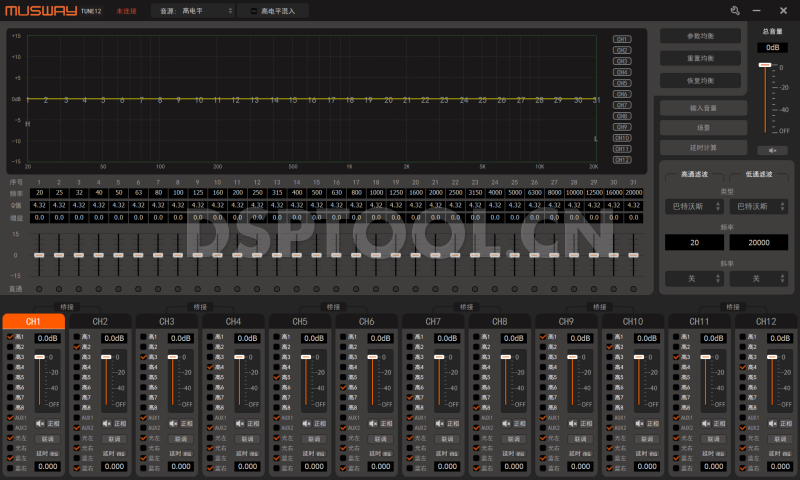This screenshot has height=480, width=800.
Task: Toggle the CH1 curve indicator beside the graph
Action: click(x=621, y=39)
